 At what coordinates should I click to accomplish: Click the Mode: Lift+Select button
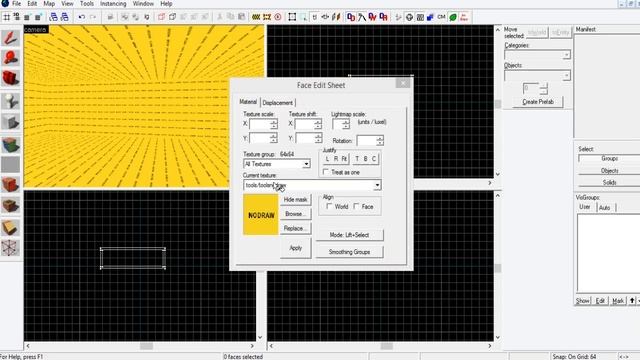[x=349, y=235]
